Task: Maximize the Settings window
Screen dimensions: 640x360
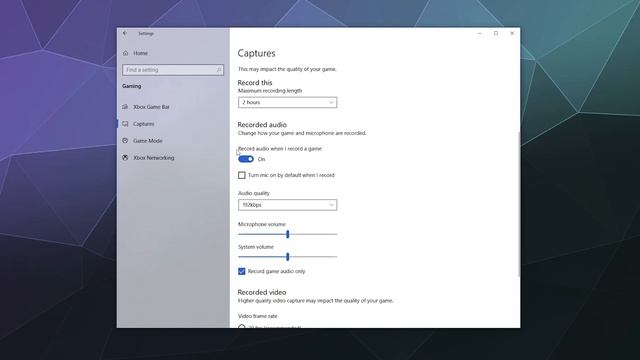Action: point(496,33)
